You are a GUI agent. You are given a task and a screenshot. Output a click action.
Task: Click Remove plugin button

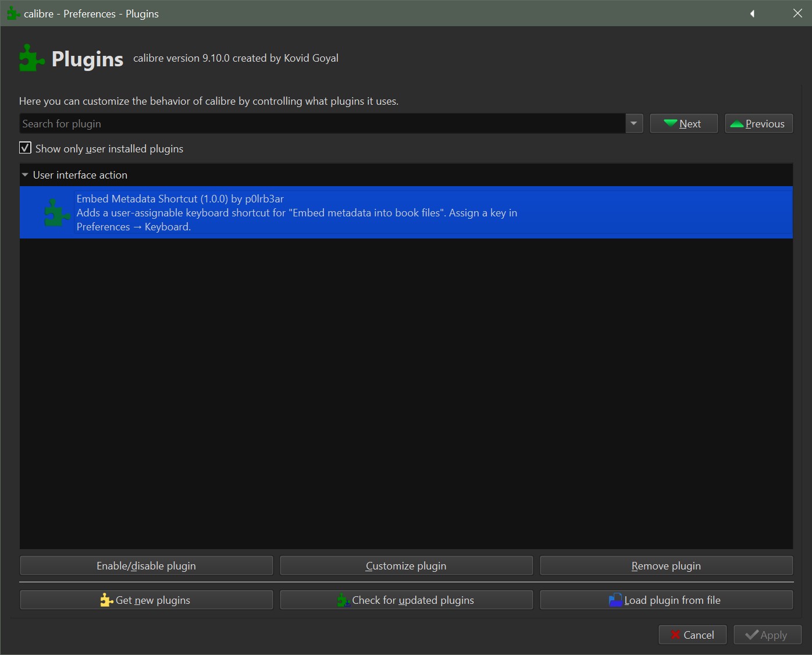point(666,565)
